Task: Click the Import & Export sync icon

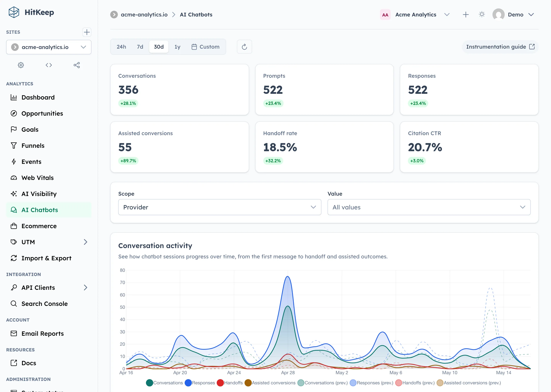Action: tap(14, 258)
